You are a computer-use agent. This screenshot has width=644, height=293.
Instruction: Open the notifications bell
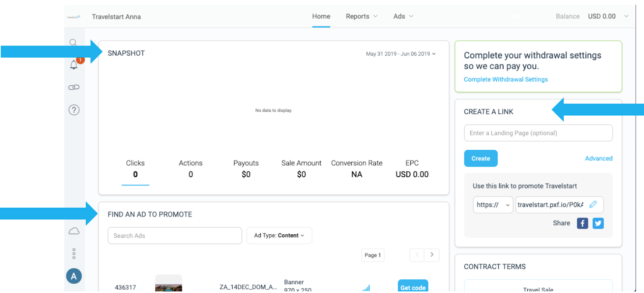coord(74,64)
